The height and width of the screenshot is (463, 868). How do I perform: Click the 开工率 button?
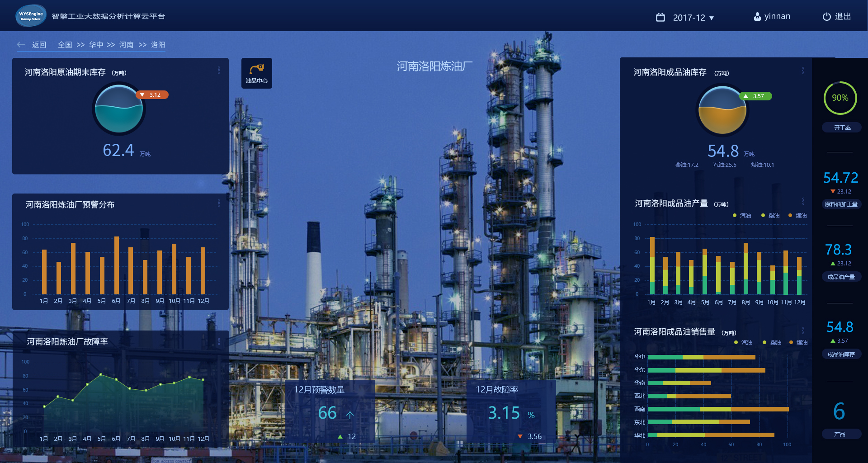point(841,128)
